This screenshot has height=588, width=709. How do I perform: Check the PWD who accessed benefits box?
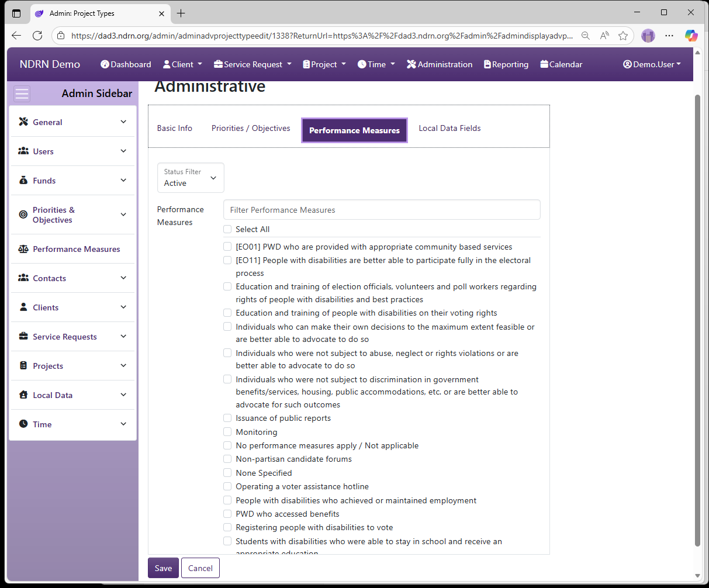227,514
